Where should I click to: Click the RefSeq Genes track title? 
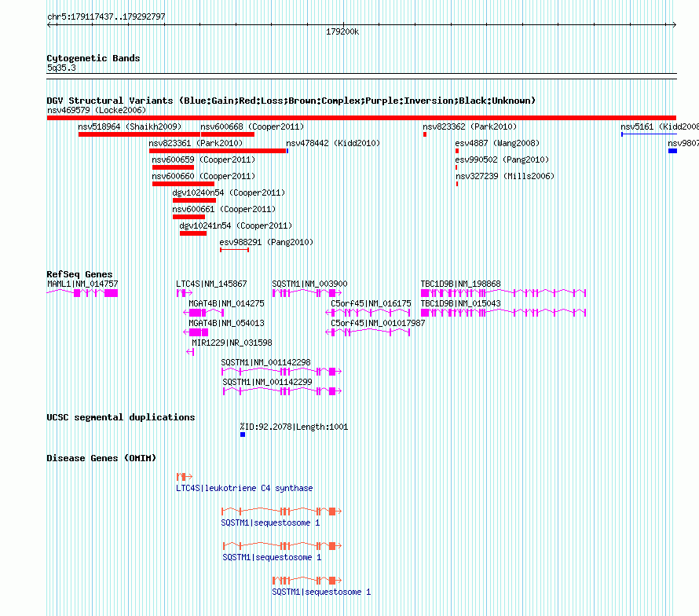(79, 274)
